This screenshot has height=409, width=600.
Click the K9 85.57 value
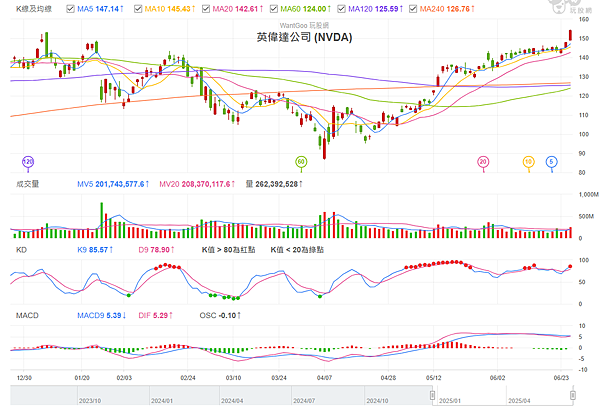[x=95, y=250]
